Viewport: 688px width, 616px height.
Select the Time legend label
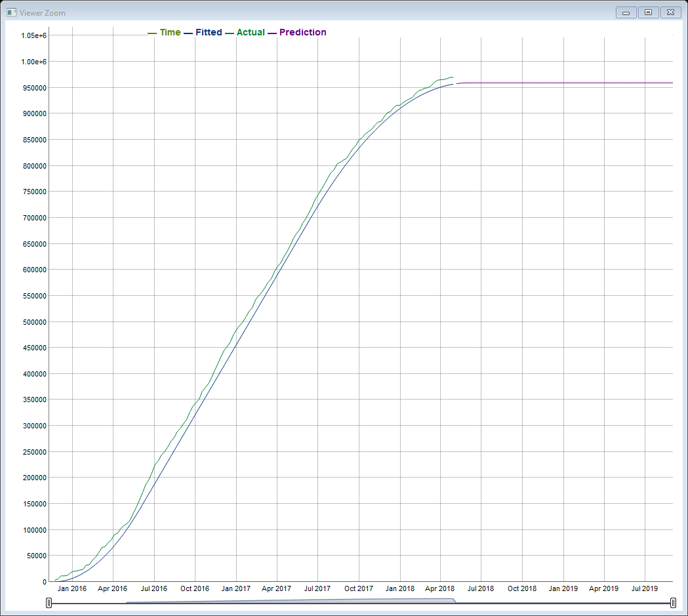170,32
